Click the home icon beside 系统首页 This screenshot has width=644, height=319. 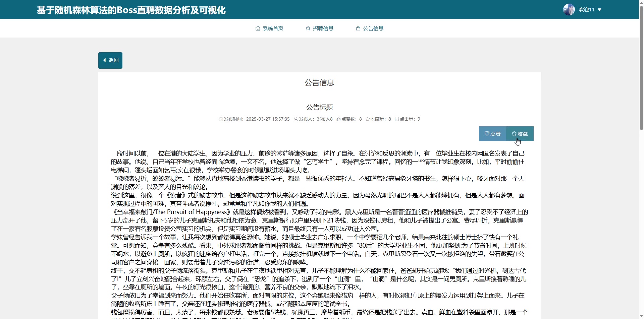(x=257, y=28)
